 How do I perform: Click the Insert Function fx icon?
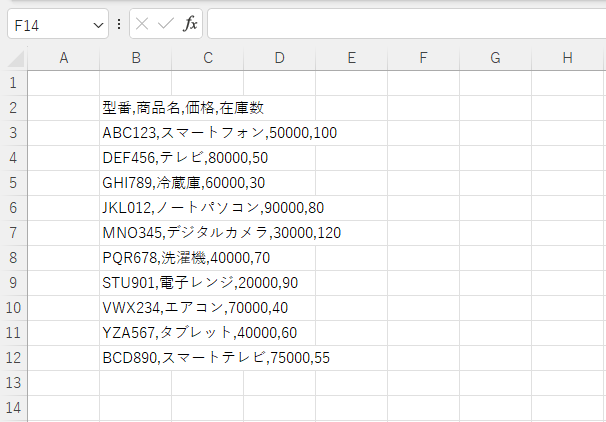(190, 24)
